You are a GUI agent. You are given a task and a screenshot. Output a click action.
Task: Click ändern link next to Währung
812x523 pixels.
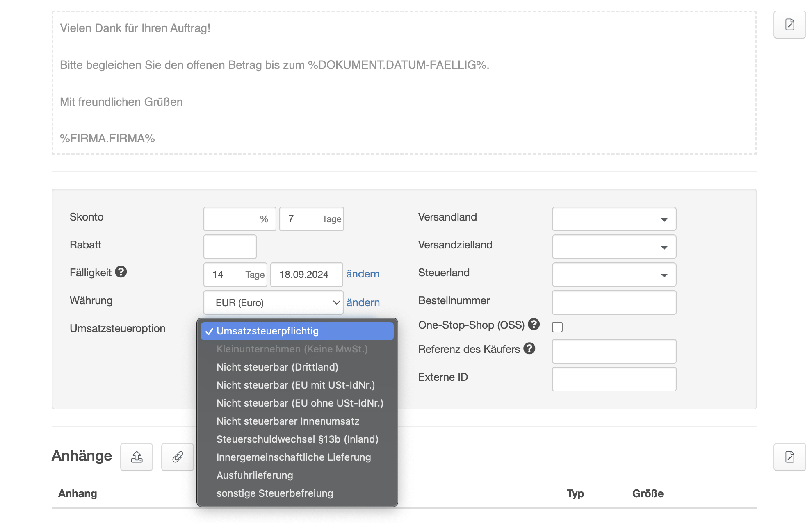click(363, 302)
